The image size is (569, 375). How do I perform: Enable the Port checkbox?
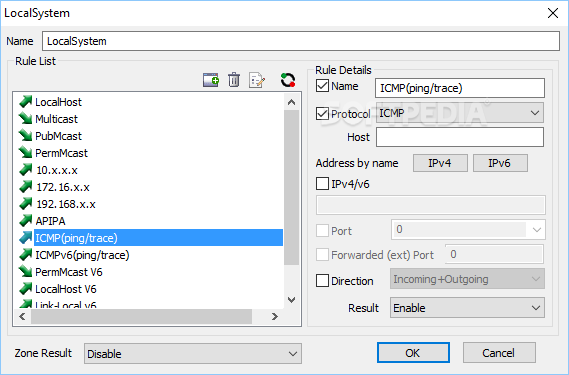322,231
